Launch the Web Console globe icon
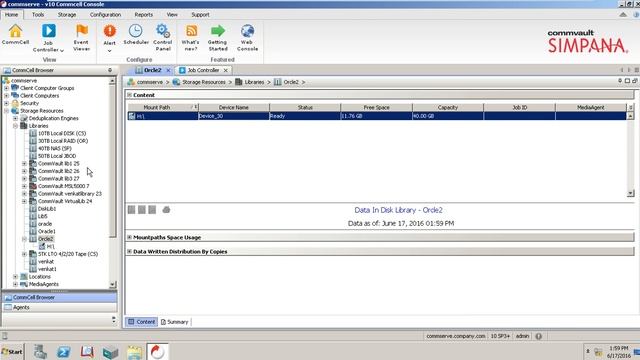Viewport: 640px width, 360px height. [x=247, y=31]
